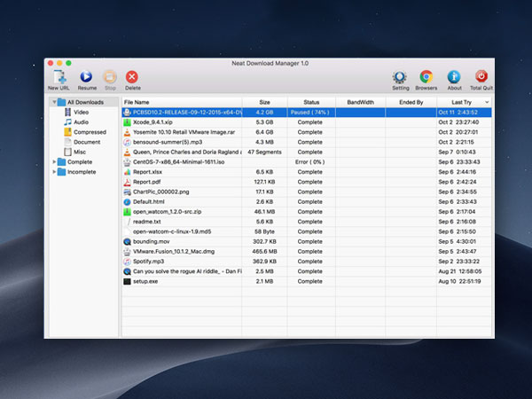Click the chart icon of Report.xlsx
This screenshot has width=532, height=399.
[127, 172]
